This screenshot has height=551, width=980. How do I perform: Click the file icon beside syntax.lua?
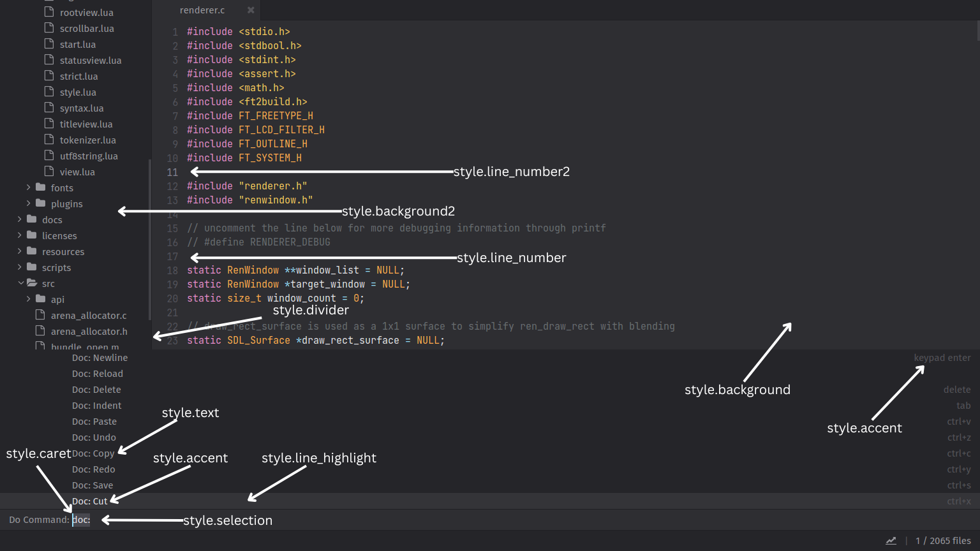(48, 108)
